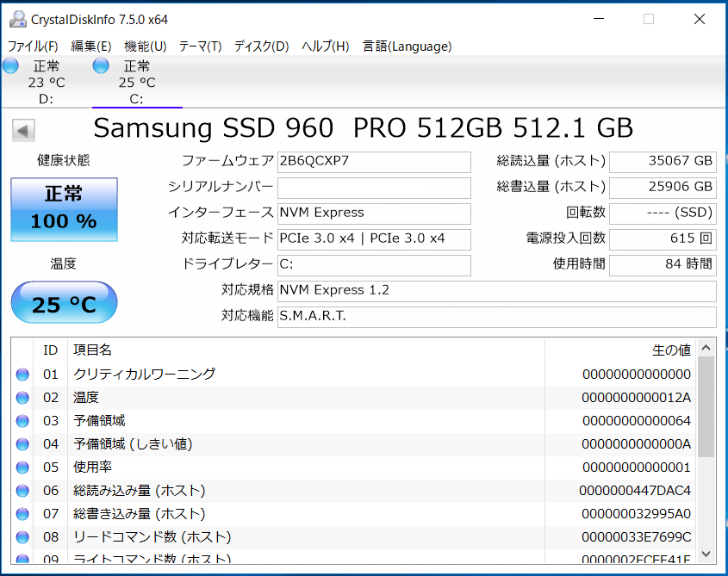This screenshot has height=576, width=728.
Task: Click total host writes value 25906 GB
Action: 663,188
